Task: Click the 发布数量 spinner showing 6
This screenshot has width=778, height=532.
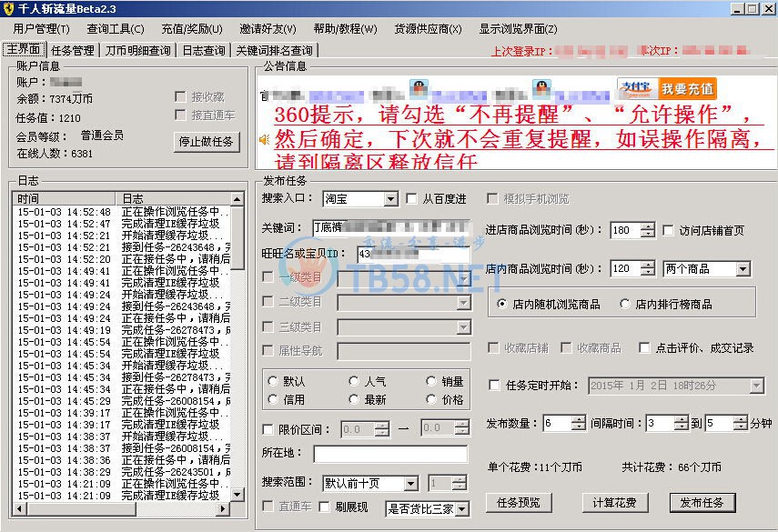Action: [x=565, y=424]
